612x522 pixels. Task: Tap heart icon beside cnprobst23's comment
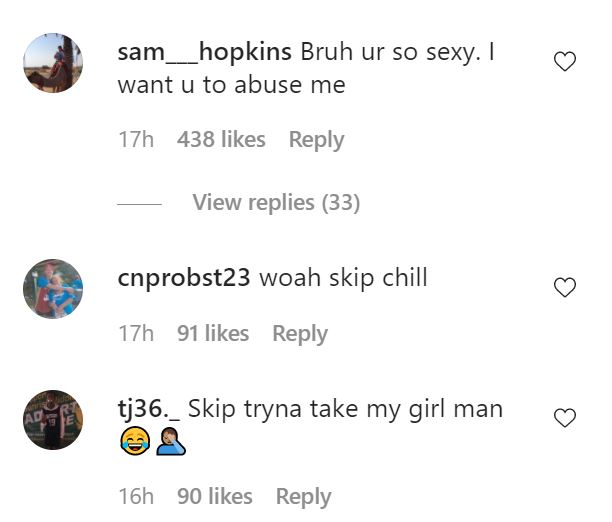pos(565,287)
